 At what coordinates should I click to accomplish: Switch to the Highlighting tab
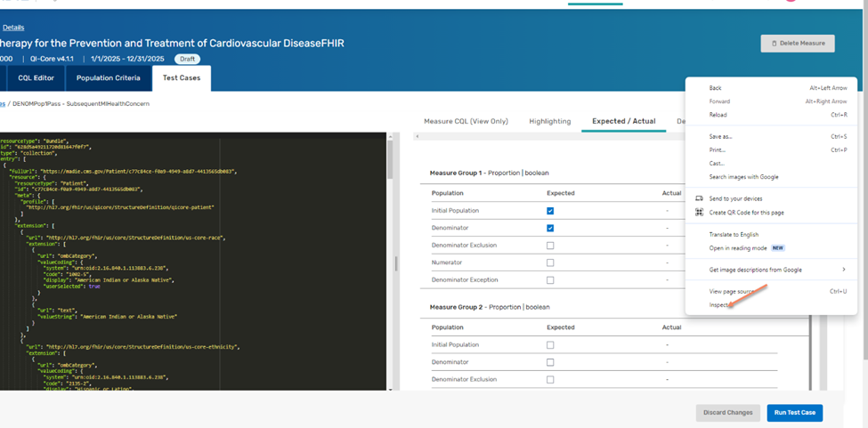tap(549, 121)
